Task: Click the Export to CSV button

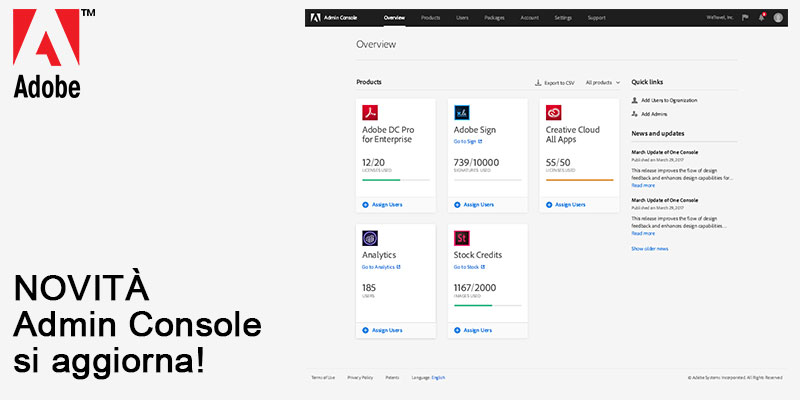Action: point(554,82)
